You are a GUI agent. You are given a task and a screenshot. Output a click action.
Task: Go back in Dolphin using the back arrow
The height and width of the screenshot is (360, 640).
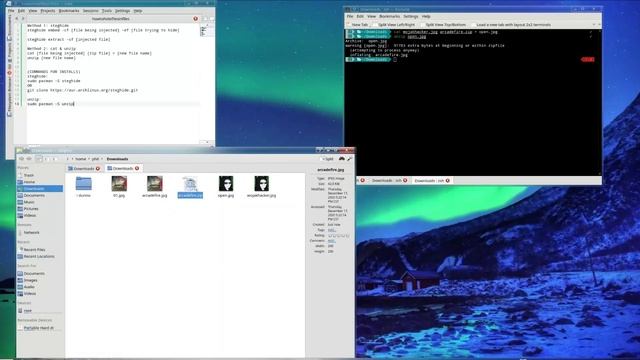coord(21,159)
